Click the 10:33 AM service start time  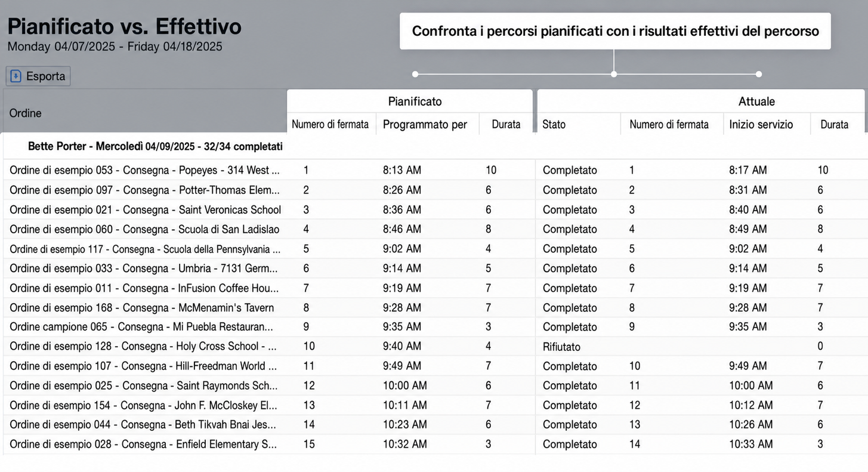pyautogui.click(x=751, y=444)
